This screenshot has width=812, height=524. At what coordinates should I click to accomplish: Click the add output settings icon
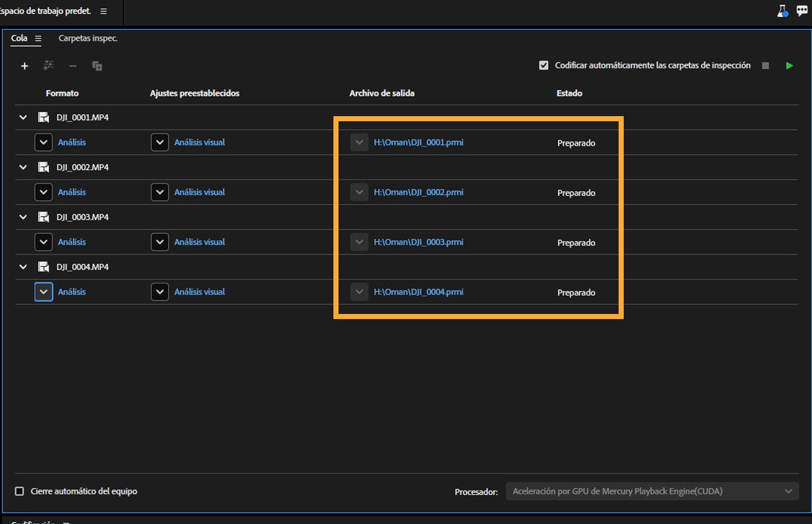coord(49,65)
